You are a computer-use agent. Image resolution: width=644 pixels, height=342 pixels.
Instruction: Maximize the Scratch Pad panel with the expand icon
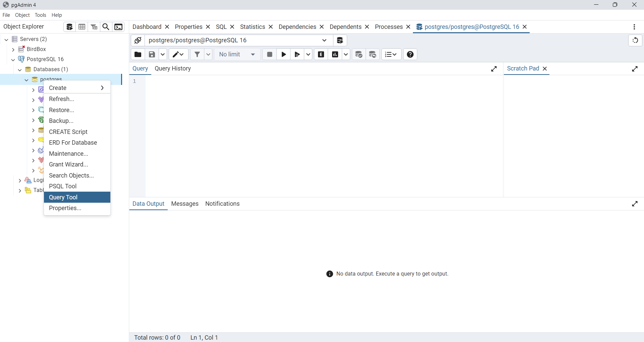[x=635, y=69]
